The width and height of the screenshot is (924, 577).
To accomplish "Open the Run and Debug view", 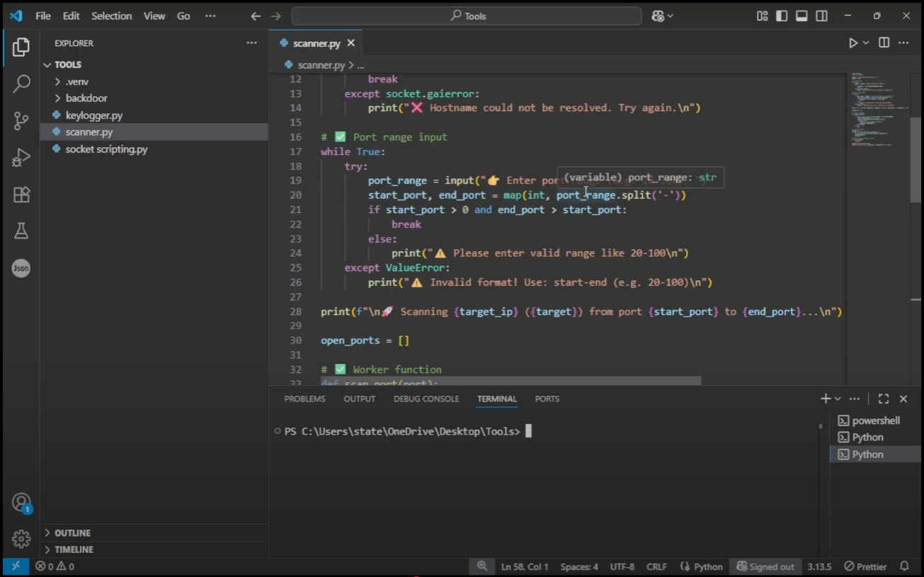I will point(21,157).
